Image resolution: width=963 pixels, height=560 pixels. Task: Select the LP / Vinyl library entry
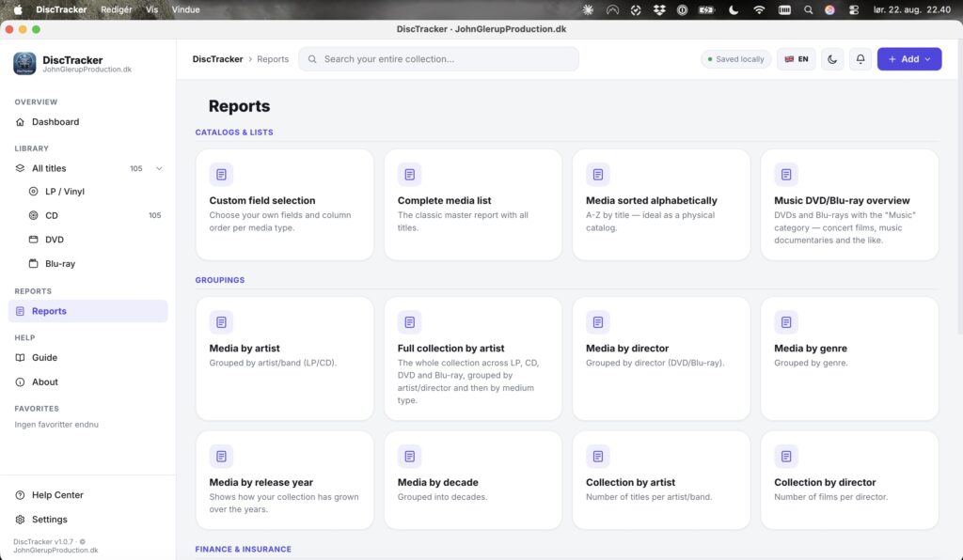[87, 192]
